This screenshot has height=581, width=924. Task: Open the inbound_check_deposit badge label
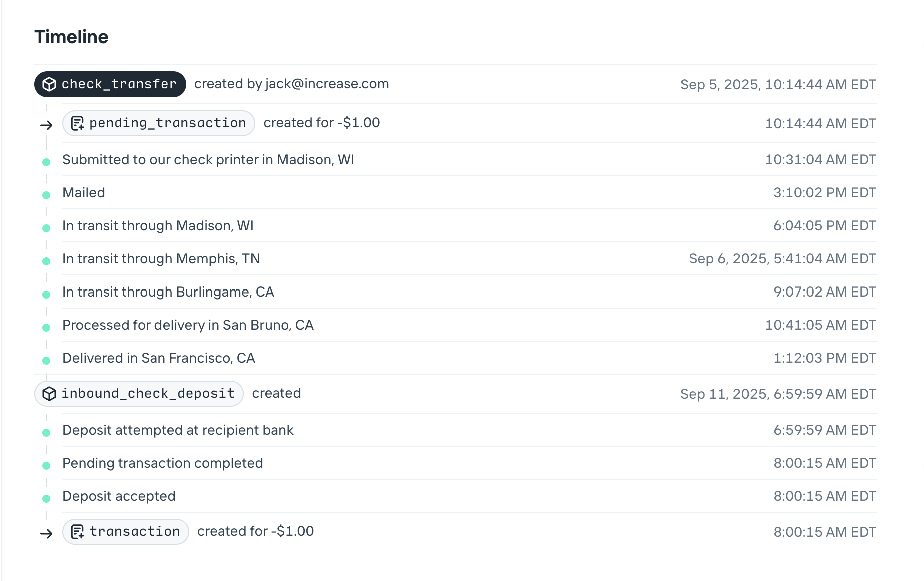148,394
